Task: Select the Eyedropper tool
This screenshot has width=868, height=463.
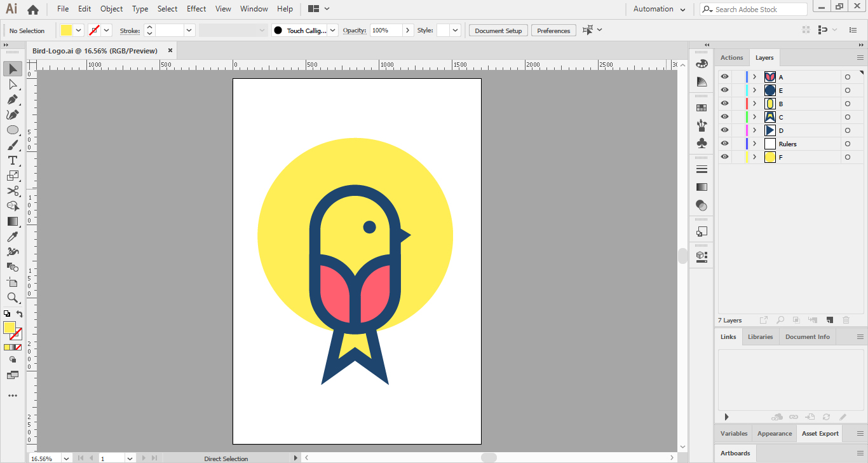Action: 13,237
